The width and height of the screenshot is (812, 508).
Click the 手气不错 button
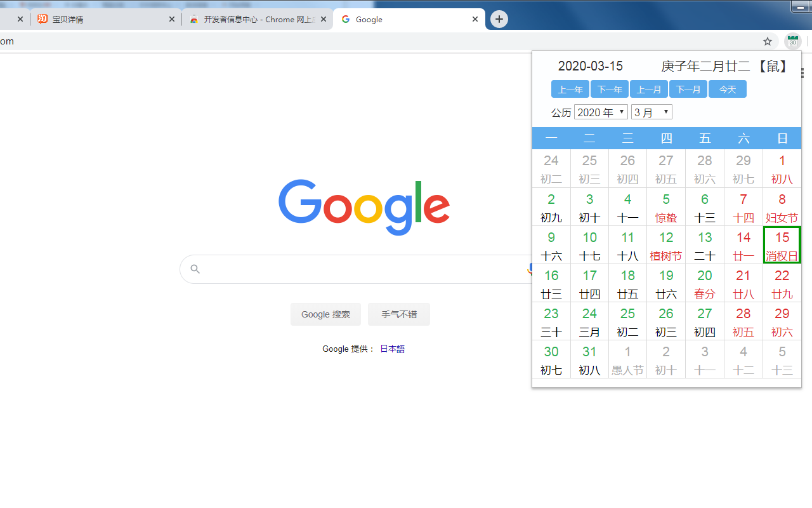click(399, 314)
